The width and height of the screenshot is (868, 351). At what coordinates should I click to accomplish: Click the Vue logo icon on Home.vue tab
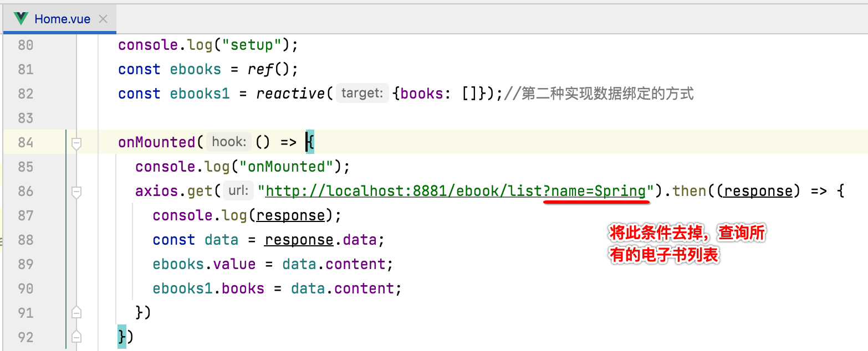(22, 19)
